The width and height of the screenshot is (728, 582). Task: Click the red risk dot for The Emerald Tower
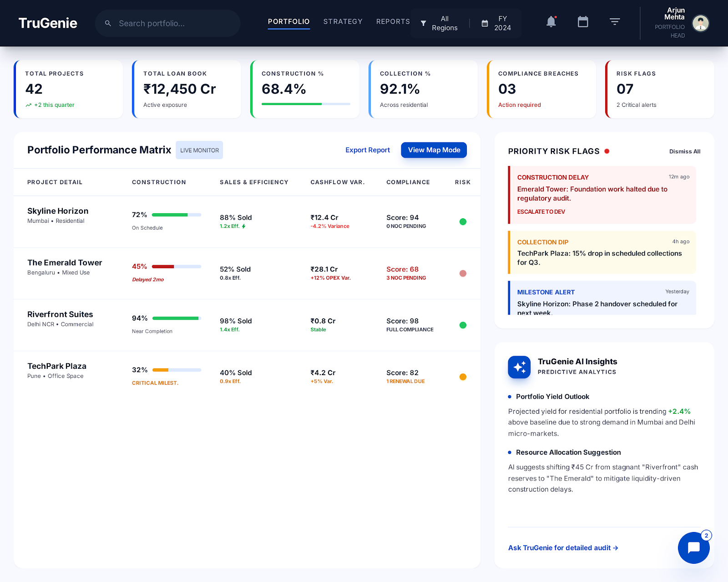463,273
